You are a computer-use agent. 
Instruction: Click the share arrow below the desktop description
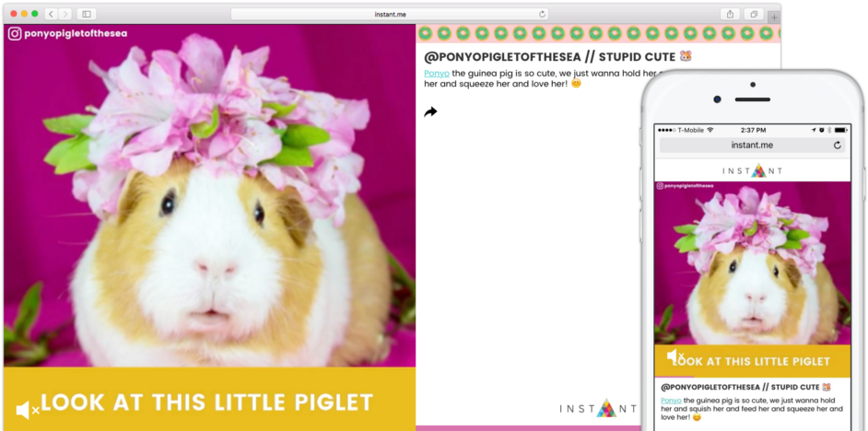[x=430, y=111]
